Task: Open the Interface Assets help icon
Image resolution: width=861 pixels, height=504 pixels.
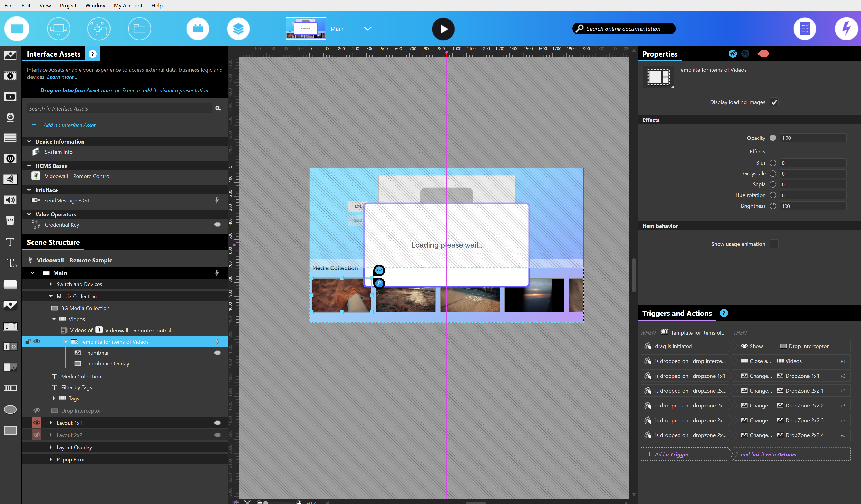Action: tap(92, 54)
